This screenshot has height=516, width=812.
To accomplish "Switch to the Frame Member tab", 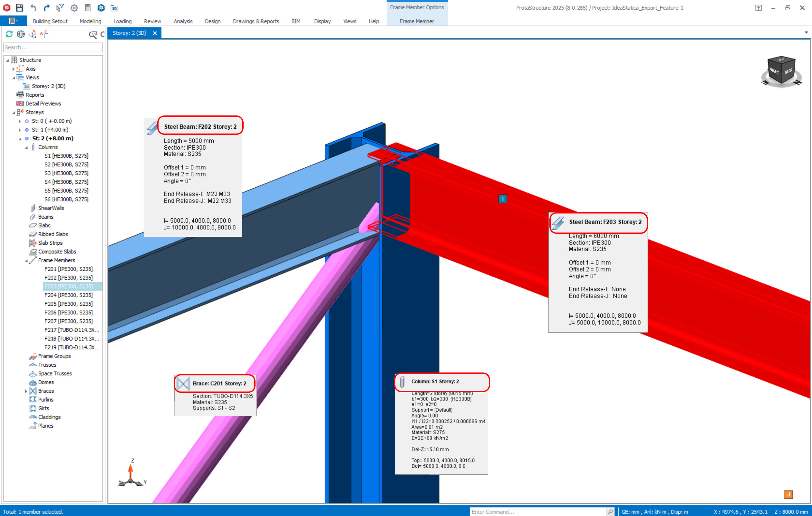I will point(416,21).
